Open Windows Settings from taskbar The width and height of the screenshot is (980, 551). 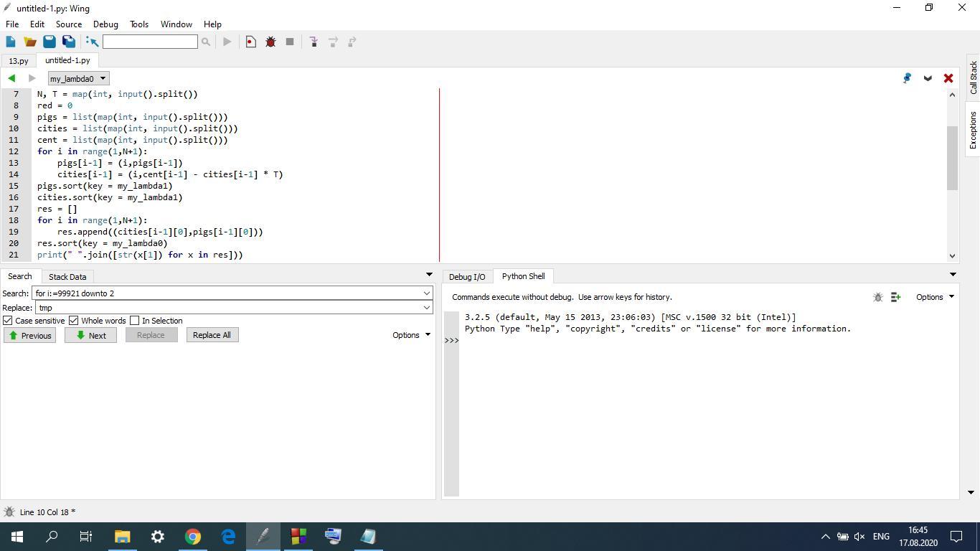point(158,537)
